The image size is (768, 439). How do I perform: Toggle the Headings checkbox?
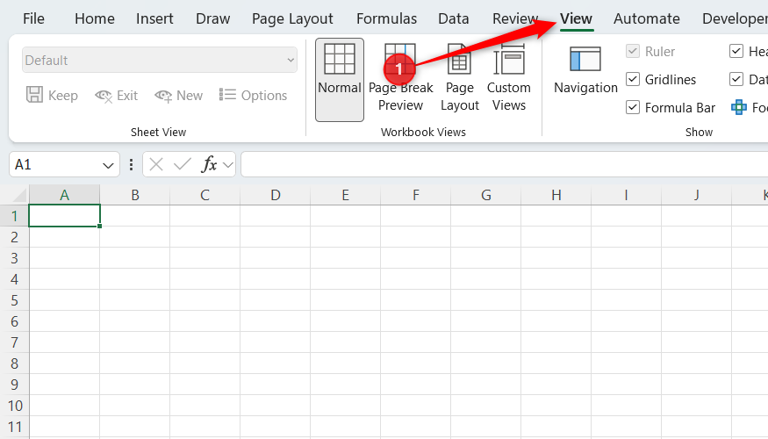tap(736, 51)
